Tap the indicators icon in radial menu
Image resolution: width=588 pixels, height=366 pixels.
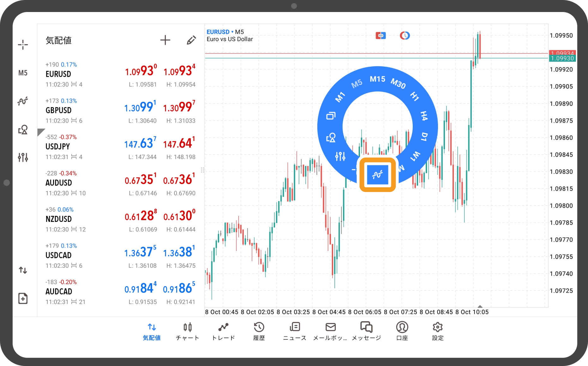pos(378,174)
